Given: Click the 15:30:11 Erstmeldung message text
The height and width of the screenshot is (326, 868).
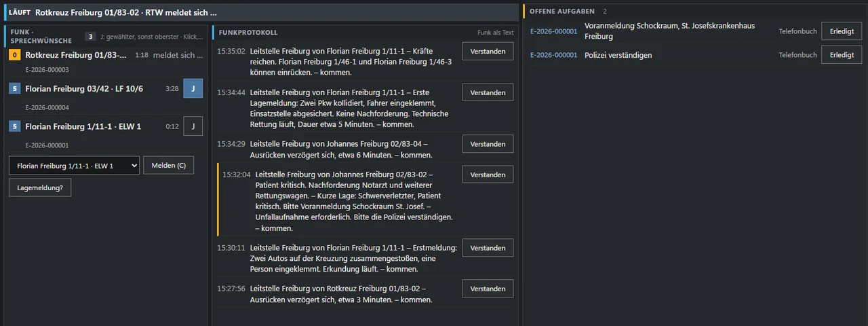Looking at the screenshot, I should point(353,258).
